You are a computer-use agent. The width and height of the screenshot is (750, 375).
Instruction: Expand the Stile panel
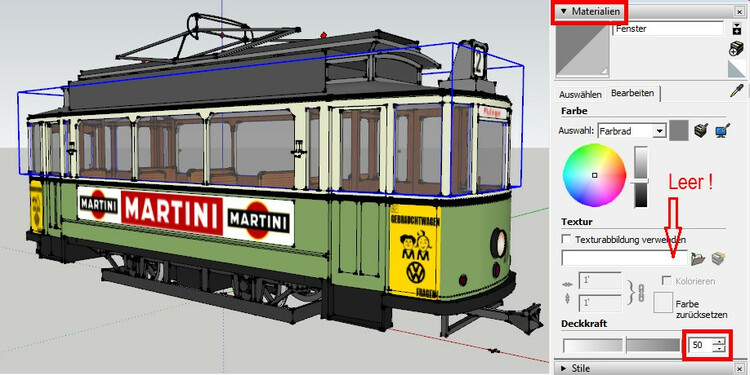(x=563, y=368)
